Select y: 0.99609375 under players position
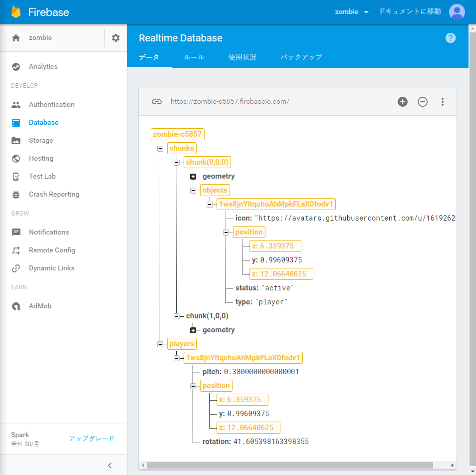The height and width of the screenshot is (475, 476). (x=244, y=414)
